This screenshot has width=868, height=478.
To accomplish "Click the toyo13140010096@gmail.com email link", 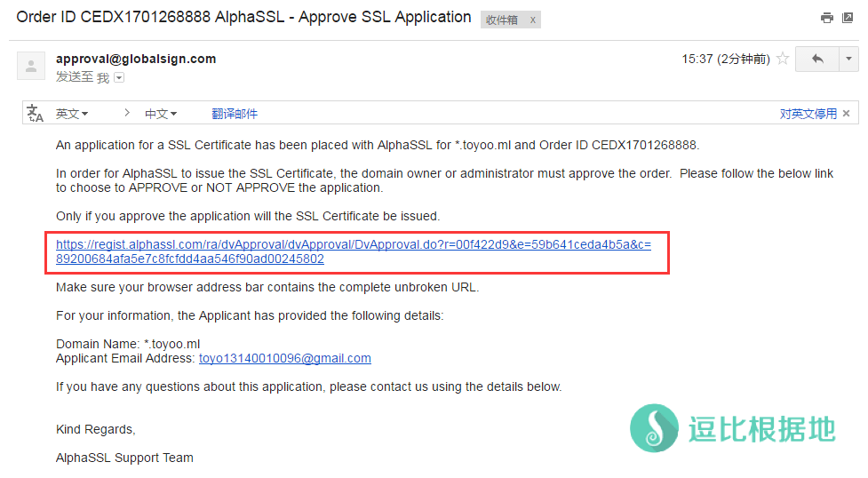I will coord(284,358).
